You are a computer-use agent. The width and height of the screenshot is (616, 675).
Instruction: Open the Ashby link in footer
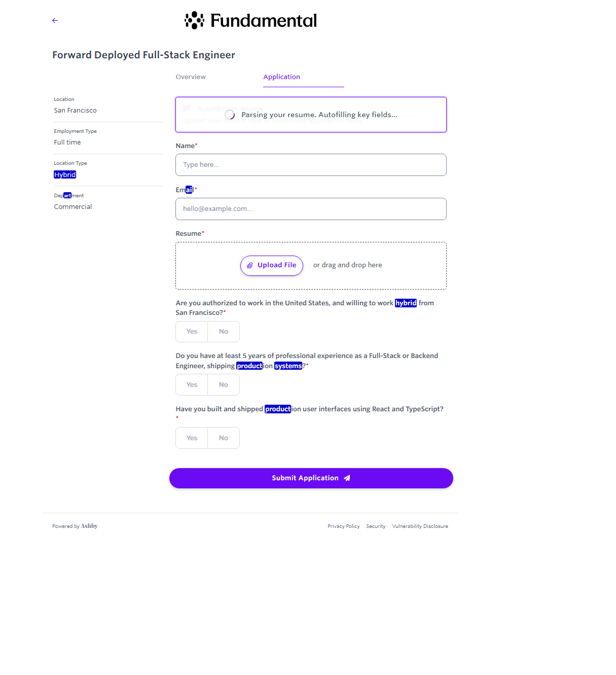point(89,526)
